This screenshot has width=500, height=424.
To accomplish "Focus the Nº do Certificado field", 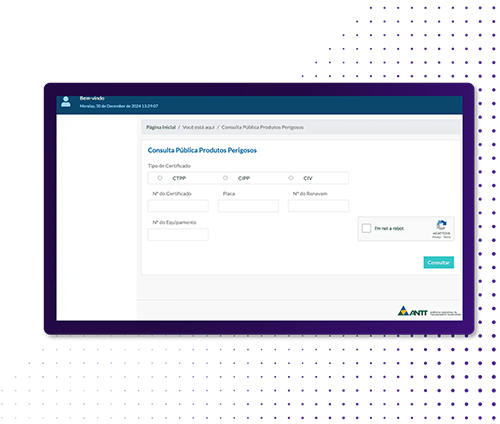I will 178,206.
